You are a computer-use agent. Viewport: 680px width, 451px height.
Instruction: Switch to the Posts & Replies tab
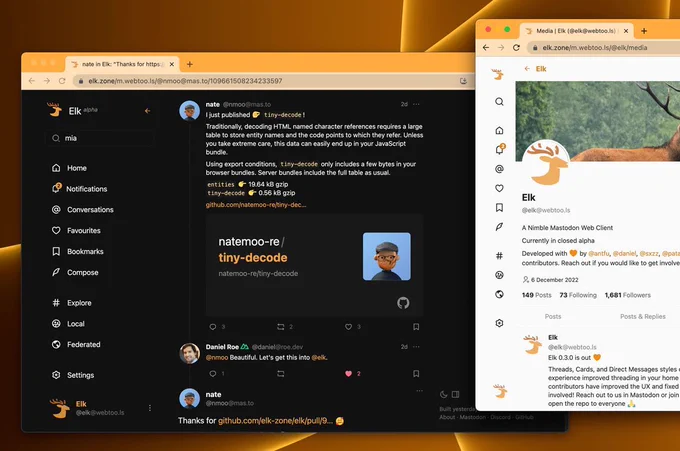642,316
